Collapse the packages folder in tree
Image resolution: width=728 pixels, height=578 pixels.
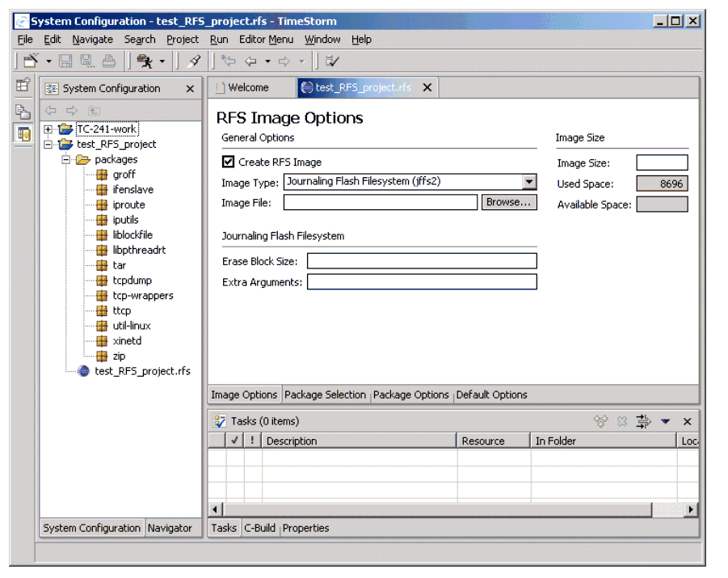tap(67, 160)
